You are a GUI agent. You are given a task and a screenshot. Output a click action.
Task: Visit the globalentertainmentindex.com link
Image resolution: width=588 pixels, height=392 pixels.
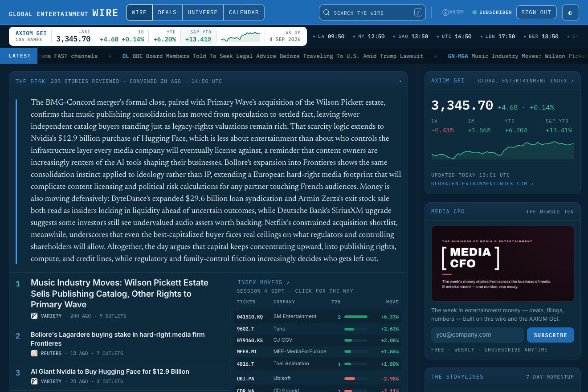point(482,184)
